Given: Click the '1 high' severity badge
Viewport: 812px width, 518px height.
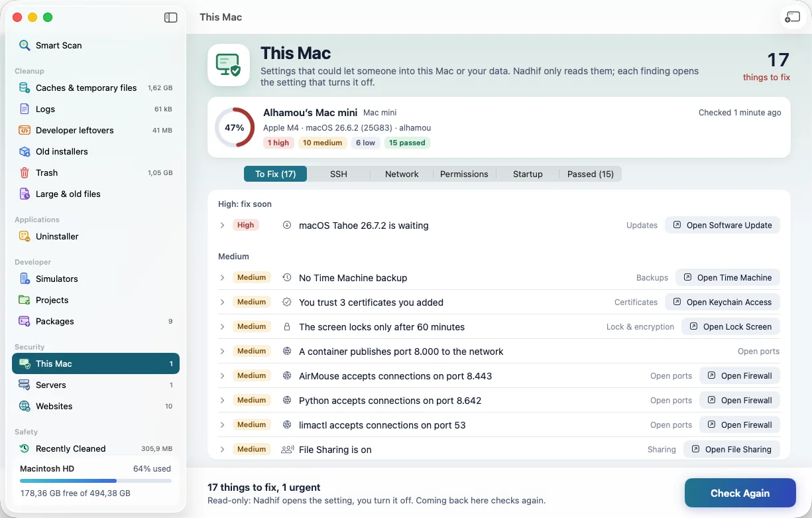Looking at the screenshot, I should [x=278, y=143].
